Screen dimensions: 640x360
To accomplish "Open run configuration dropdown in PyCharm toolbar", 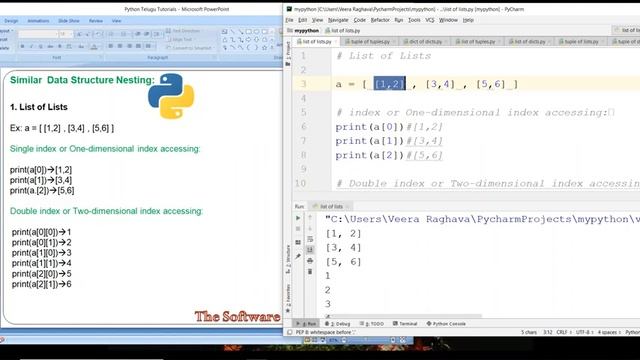I will pyautogui.click(x=627, y=30).
